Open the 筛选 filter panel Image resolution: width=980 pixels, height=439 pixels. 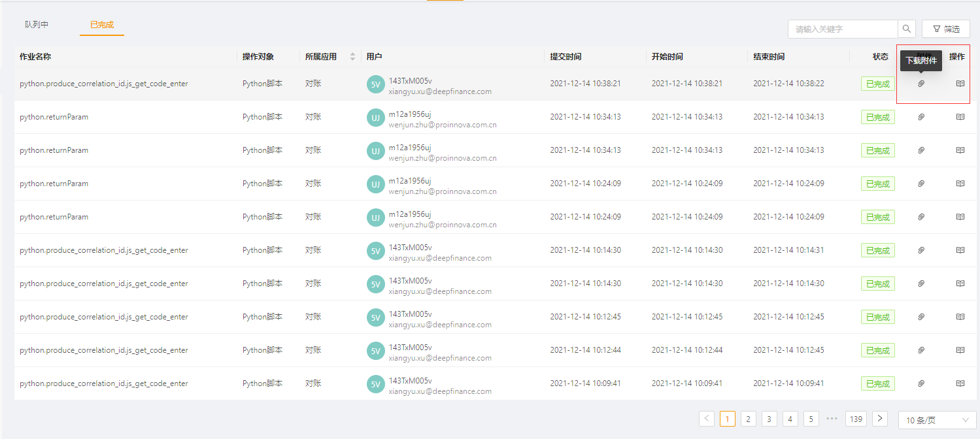tap(945, 29)
